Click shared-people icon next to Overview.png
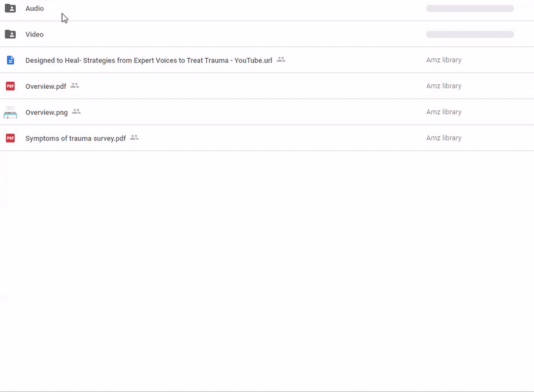Screen dimensions: 534x392 point(77,112)
